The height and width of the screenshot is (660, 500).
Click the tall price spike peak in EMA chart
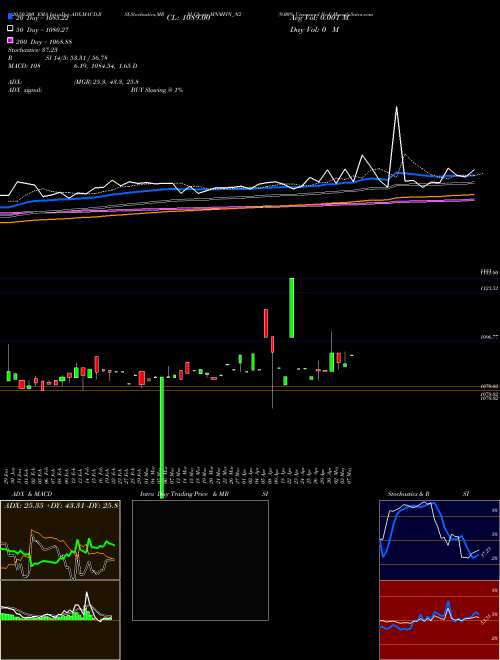click(x=396, y=108)
